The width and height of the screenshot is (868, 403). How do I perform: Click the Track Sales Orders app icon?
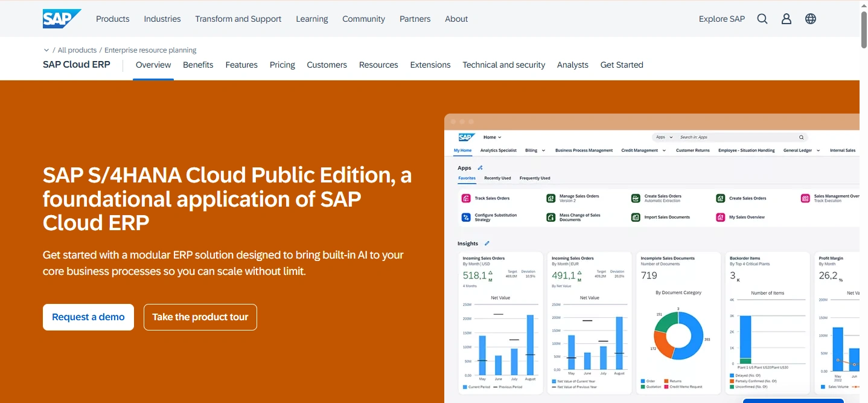coord(466,198)
